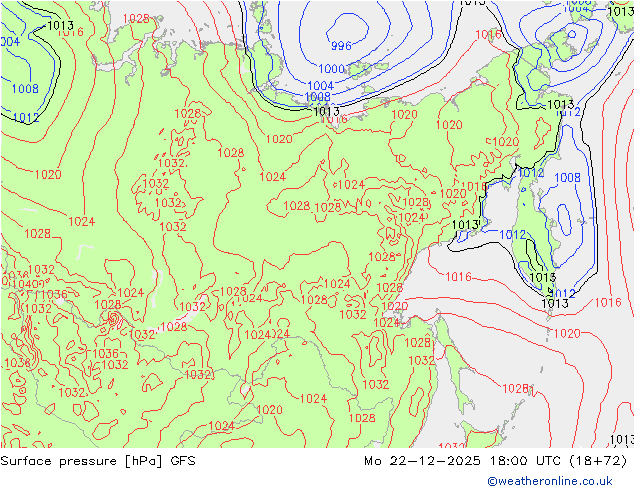The height and width of the screenshot is (490, 634).
Task: Click the blue 996 low-pressure label
Action: (x=341, y=46)
